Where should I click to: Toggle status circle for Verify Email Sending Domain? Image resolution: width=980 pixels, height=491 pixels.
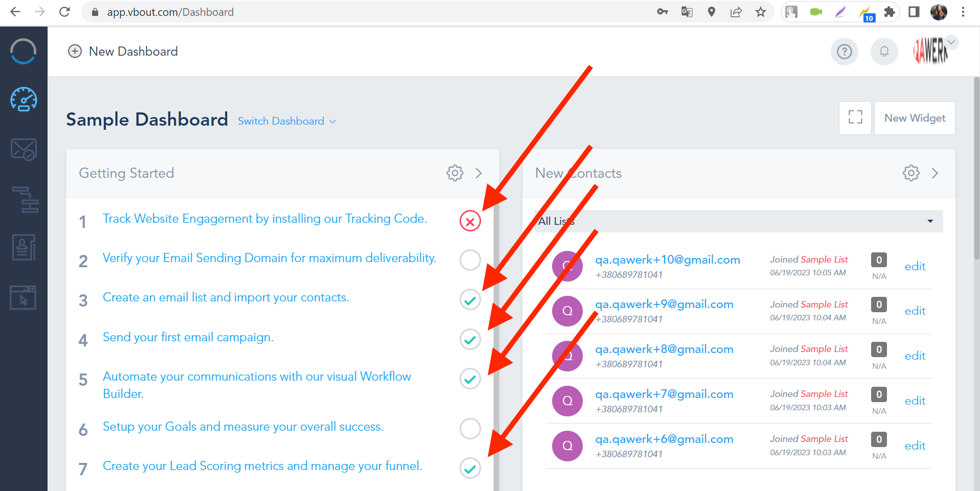(470, 260)
